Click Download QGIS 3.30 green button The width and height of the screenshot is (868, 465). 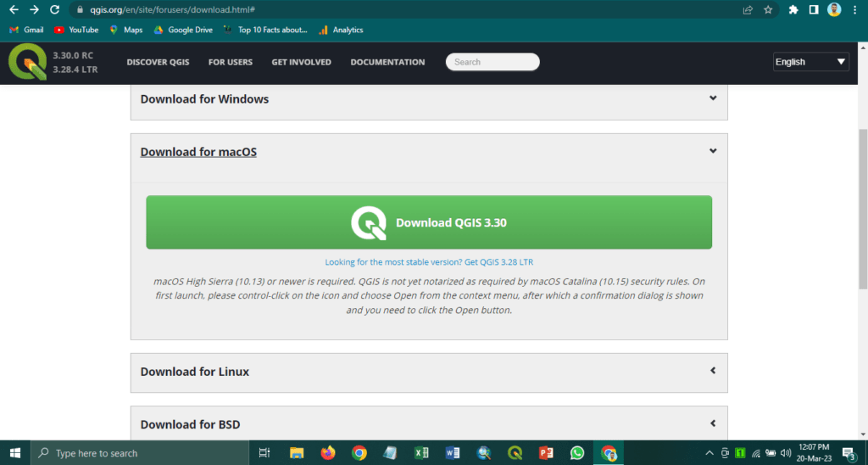click(429, 222)
